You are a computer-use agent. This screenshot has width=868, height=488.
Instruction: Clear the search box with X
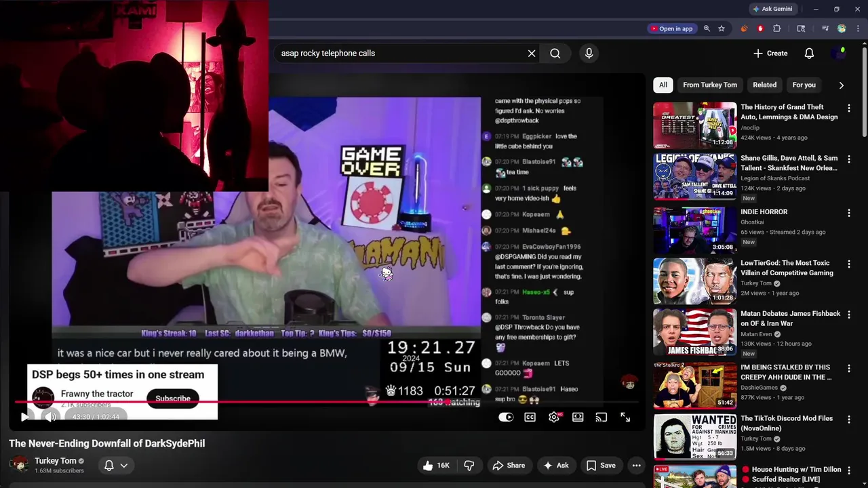coord(532,54)
